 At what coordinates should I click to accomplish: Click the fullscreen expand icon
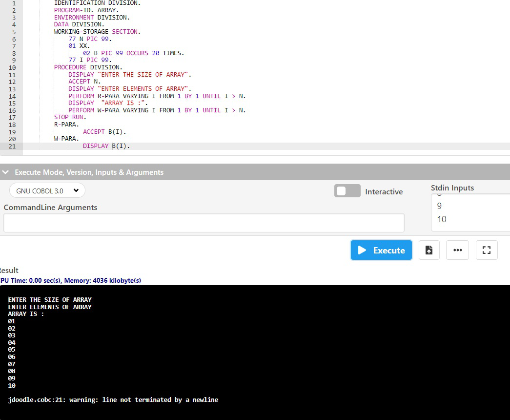pyautogui.click(x=487, y=250)
